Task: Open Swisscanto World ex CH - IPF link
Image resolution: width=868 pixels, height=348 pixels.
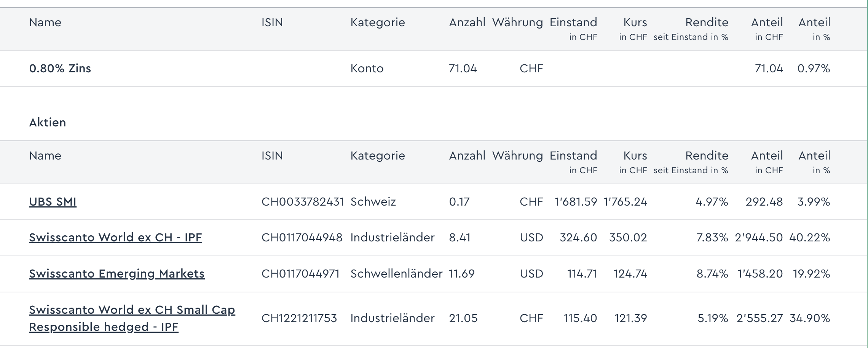Action: (x=115, y=238)
